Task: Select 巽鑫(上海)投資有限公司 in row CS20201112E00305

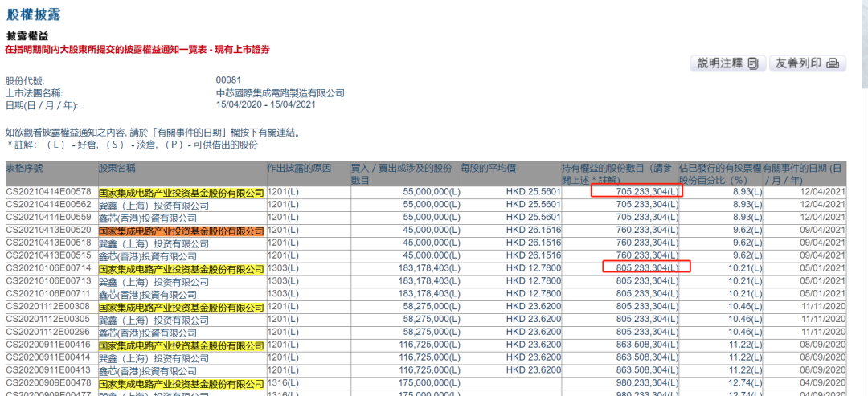Action: (x=154, y=320)
